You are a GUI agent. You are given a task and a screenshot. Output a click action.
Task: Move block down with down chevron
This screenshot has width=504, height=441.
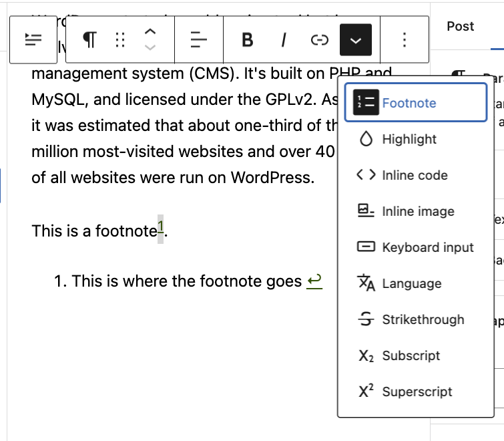coord(151,48)
